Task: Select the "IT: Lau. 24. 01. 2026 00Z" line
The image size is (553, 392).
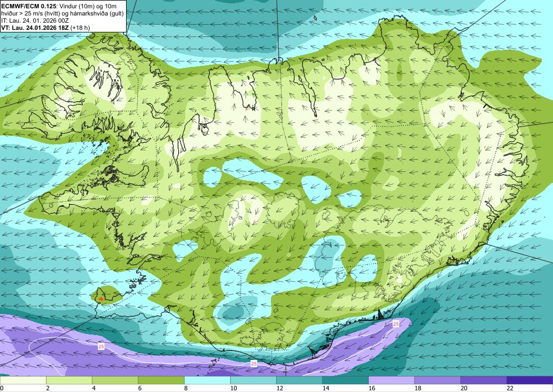Action: 34,20
